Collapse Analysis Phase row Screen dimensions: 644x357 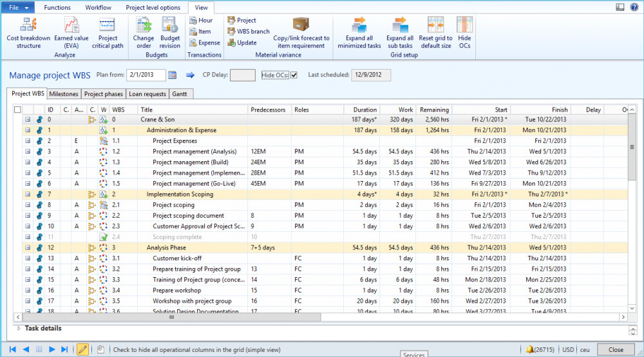28,247
